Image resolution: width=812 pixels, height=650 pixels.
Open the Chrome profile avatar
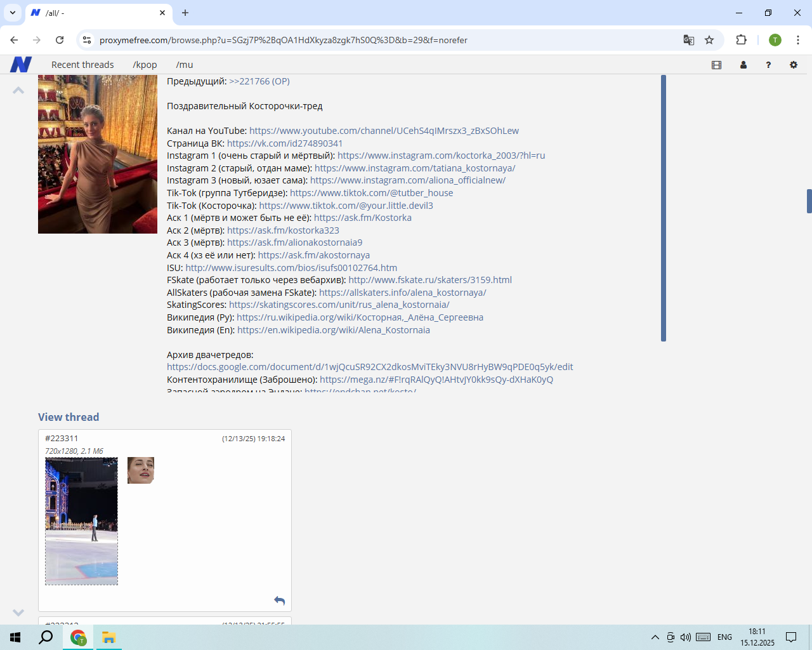pyautogui.click(x=775, y=40)
